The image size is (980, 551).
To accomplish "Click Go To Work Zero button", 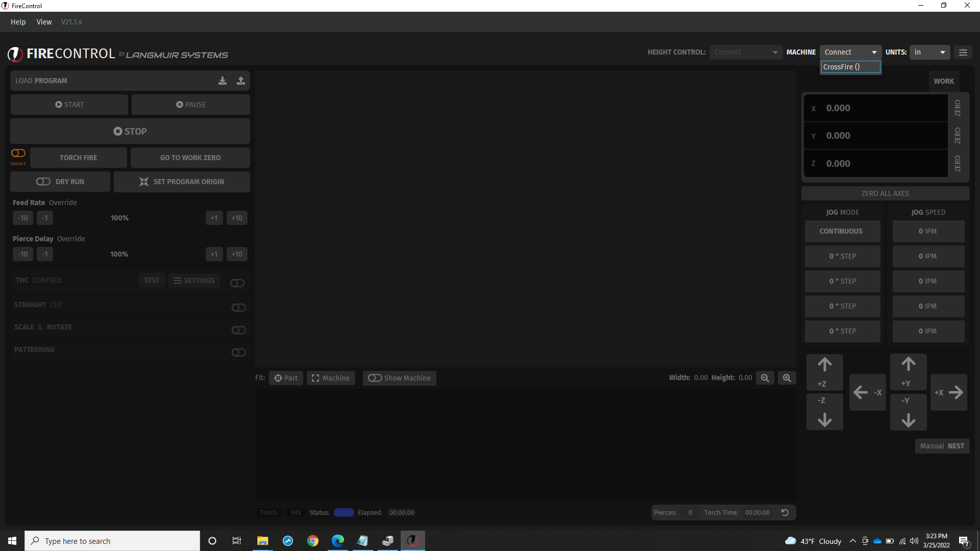I will pyautogui.click(x=190, y=158).
